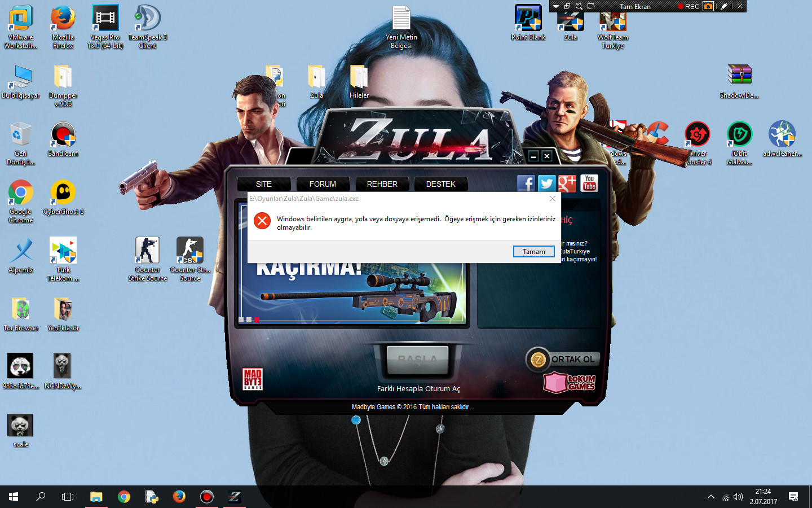Close the zula.exe error dialog
Image resolution: width=812 pixels, height=508 pixels.
click(553, 199)
